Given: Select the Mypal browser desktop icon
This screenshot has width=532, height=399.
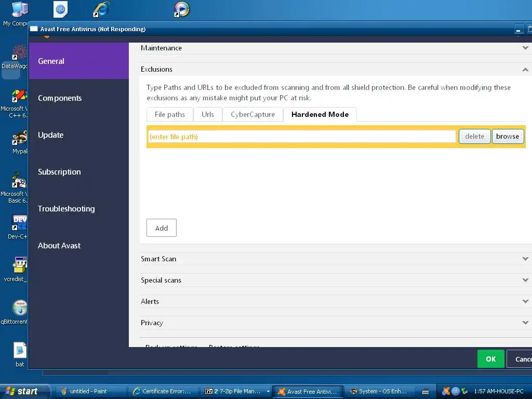Looking at the screenshot, I should click(19, 142).
